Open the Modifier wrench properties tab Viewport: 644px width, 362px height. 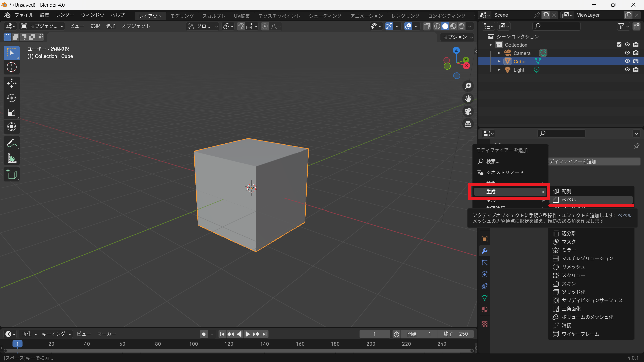[484, 251]
